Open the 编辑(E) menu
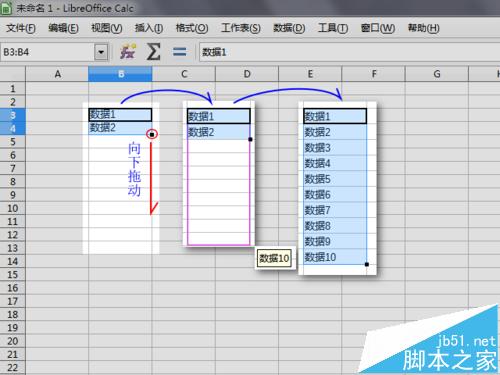This screenshot has width=500, height=375. coord(63,28)
